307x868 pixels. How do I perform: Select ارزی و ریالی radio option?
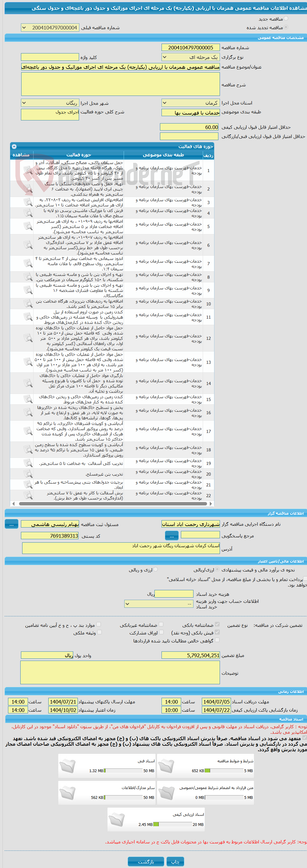[156, 569]
